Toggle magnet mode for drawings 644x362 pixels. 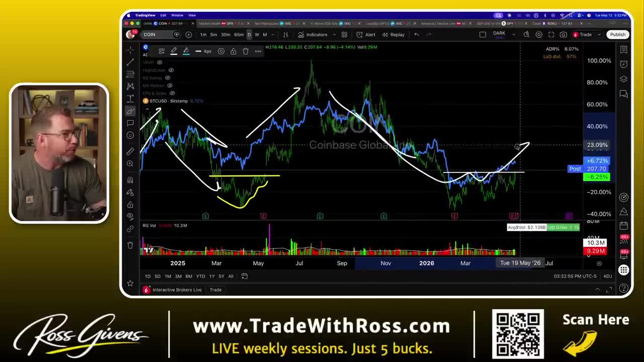point(130,180)
